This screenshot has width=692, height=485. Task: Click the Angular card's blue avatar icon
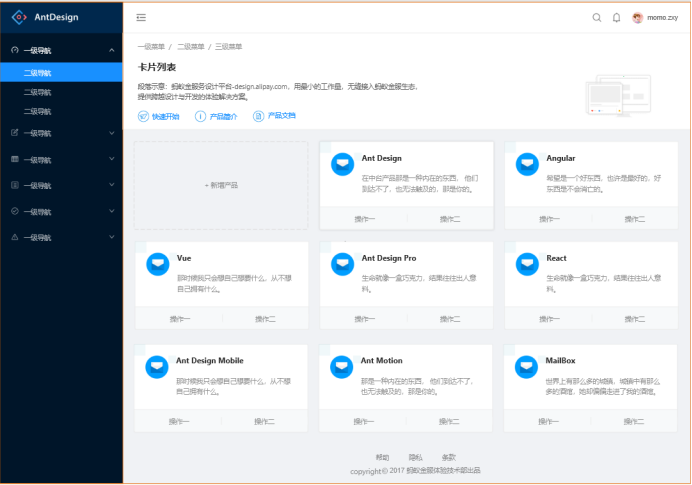(x=527, y=164)
